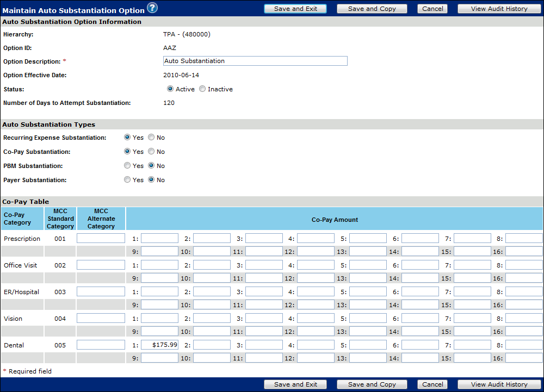The image size is (544, 392).
Task: Click the Dental co-pay amount 1 field
Action: [159, 345]
